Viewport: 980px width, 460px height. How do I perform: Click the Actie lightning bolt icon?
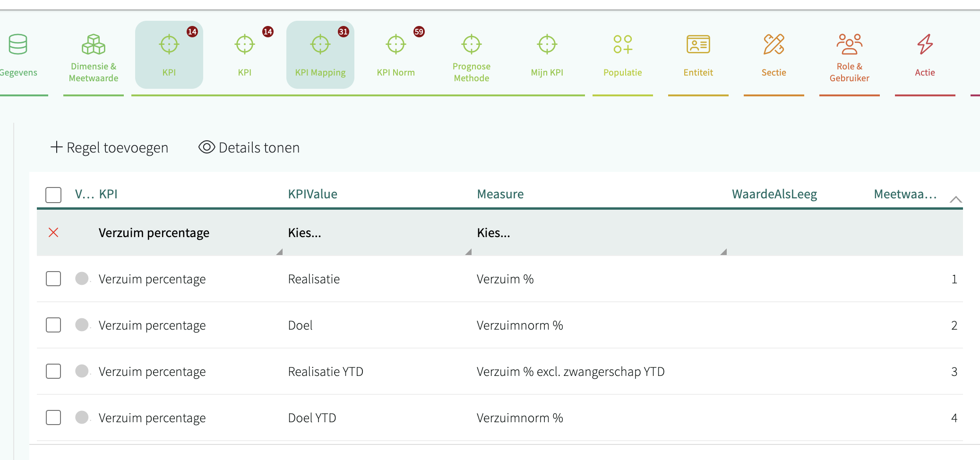coord(925,45)
